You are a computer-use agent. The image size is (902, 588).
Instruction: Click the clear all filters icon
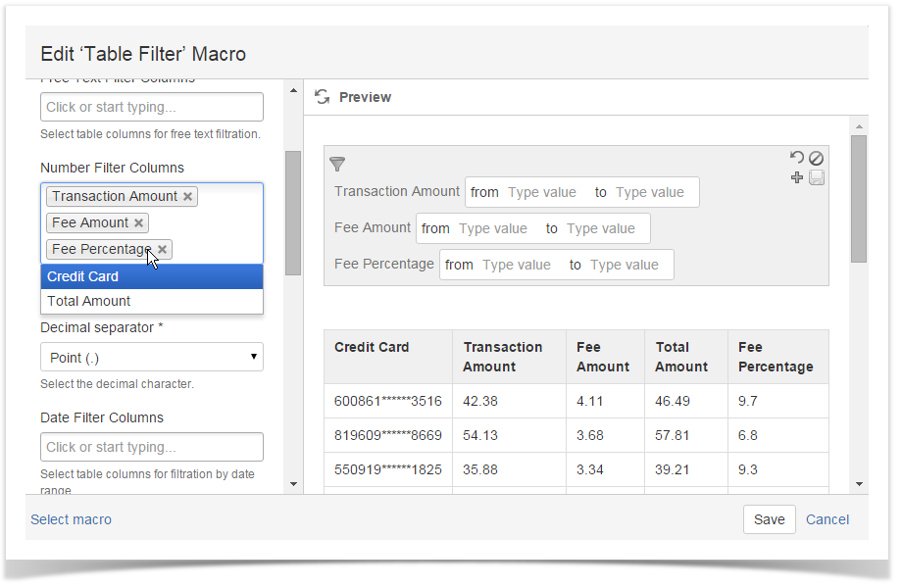(816, 158)
